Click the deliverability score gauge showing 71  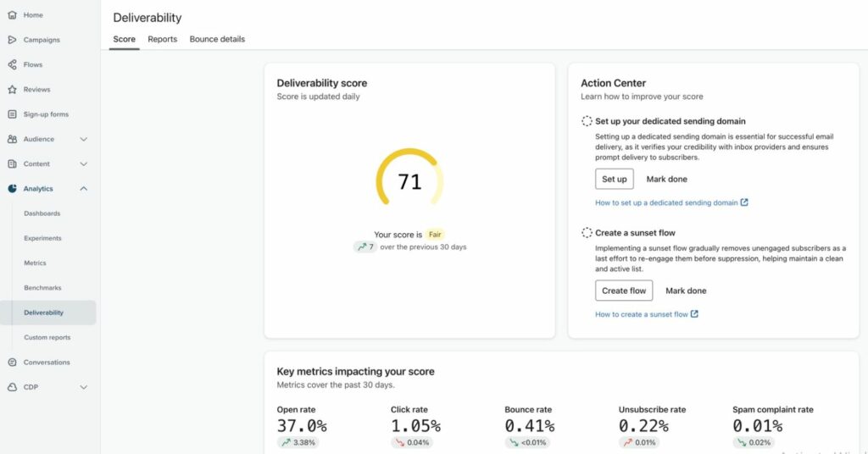coord(409,178)
